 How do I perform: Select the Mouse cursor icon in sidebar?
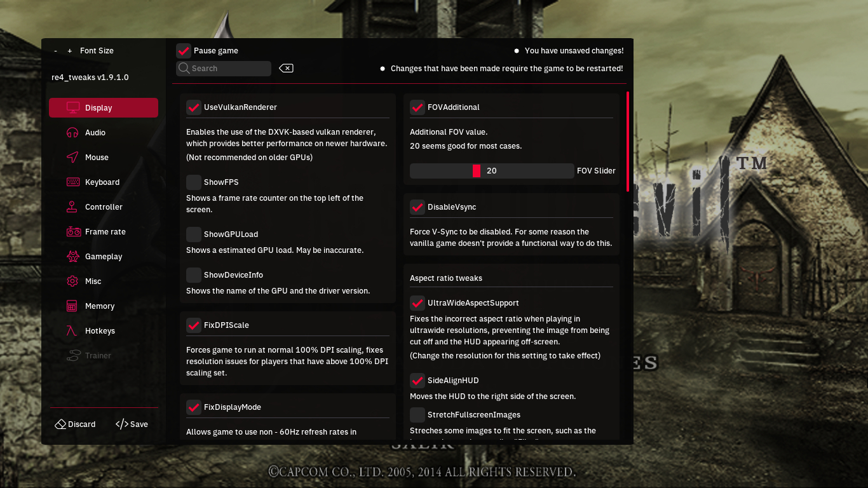(x=73, y=157)
